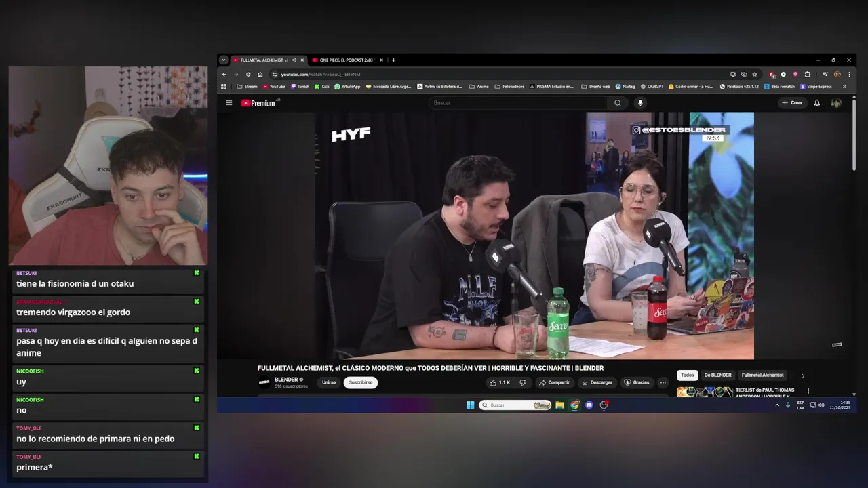
Task: Open options for the TIERLIST suggested video
Action: (808, 391)
